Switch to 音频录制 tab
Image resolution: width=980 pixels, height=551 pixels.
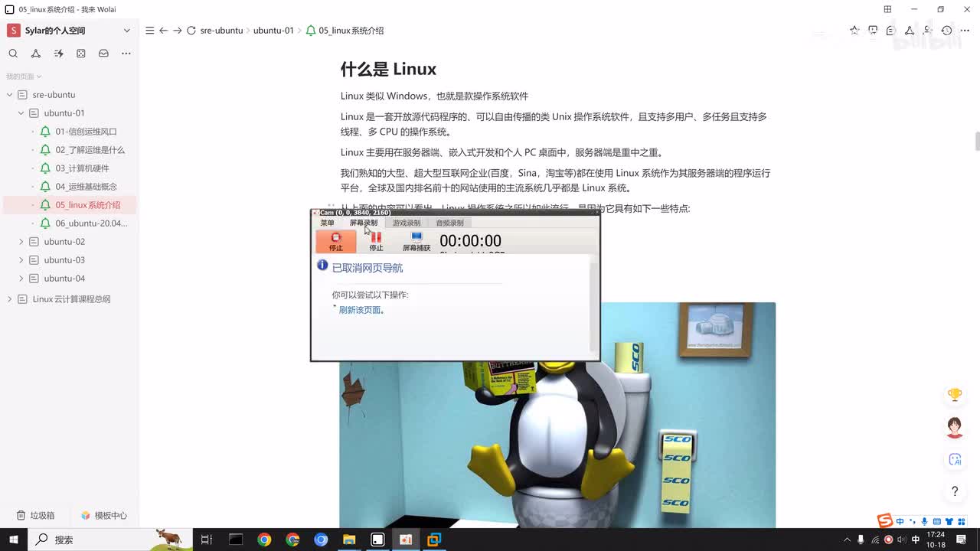tap(449, 223)
